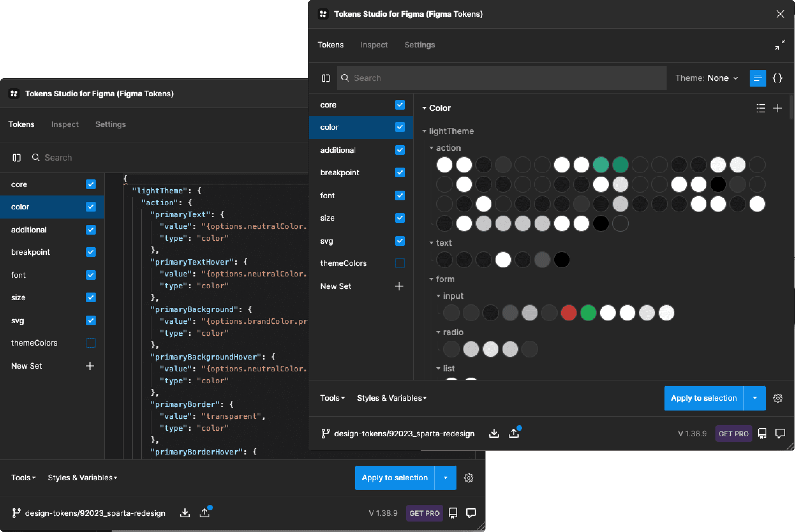
Task: Collapse form token group
Action: pyautogui.click(x=431, y=279)
